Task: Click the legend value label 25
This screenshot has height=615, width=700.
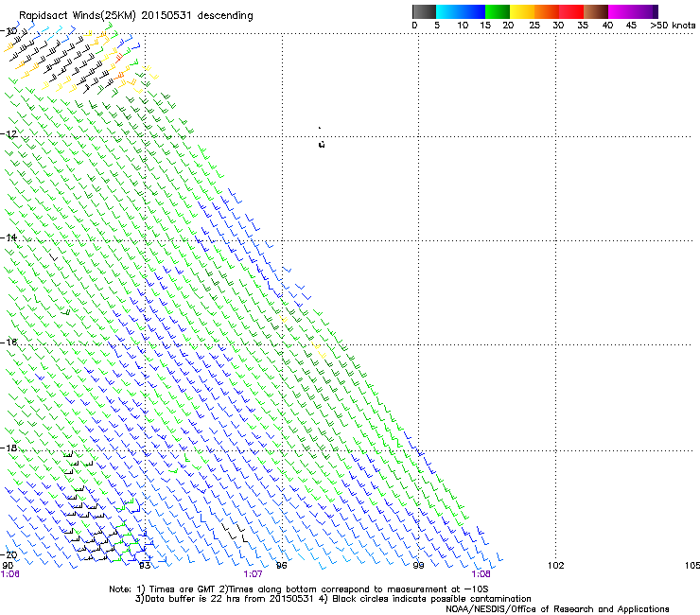Action: pos(534,26)
